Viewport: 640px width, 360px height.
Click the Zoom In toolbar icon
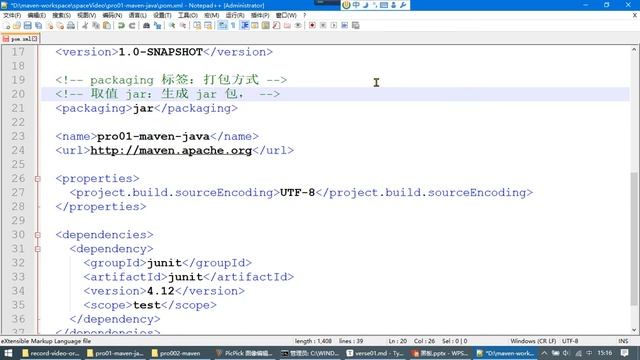click(x=172, y=25)
